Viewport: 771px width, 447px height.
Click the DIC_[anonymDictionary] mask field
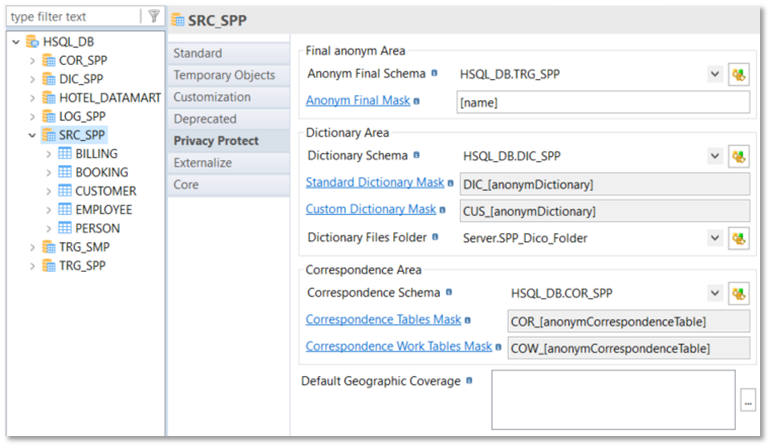(x=605, y=184)
